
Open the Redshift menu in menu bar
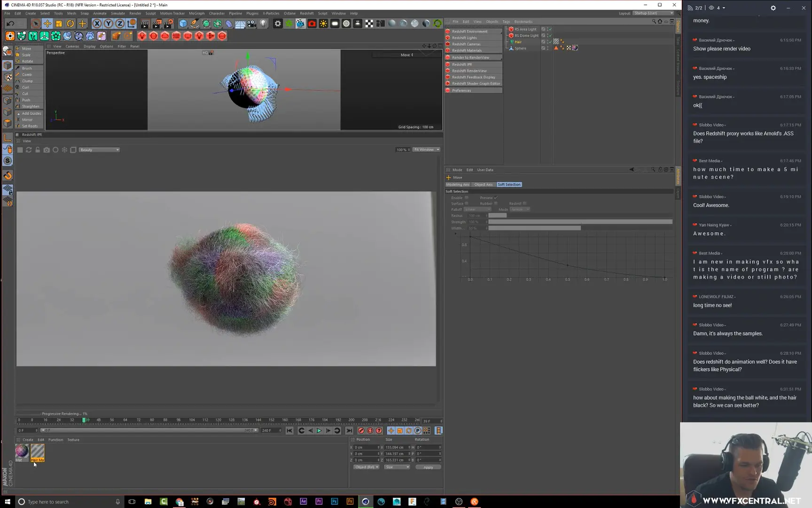coord(306,13)
